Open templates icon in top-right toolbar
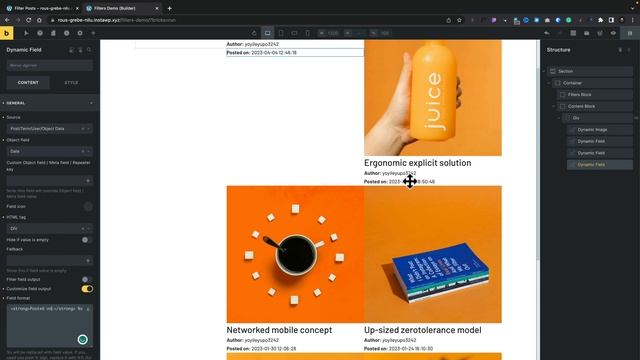 point(587,33)
